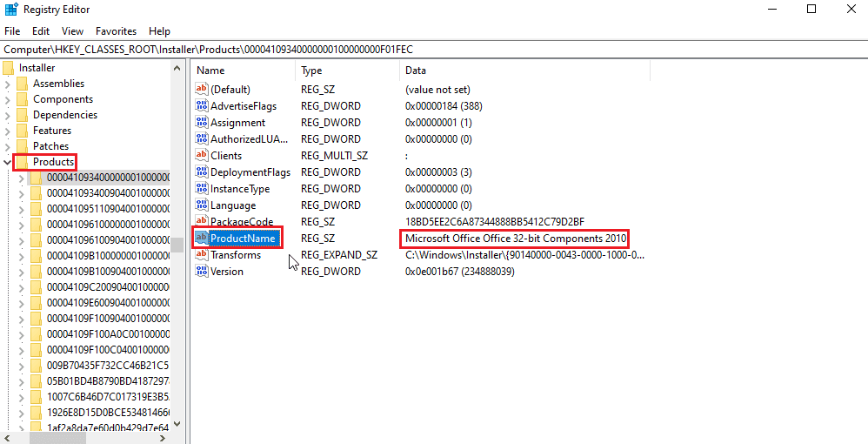The height and width of the screenshot is (444, 868).
Task: Expand the Dependencies tree node
Action: (x=7, y=115)
